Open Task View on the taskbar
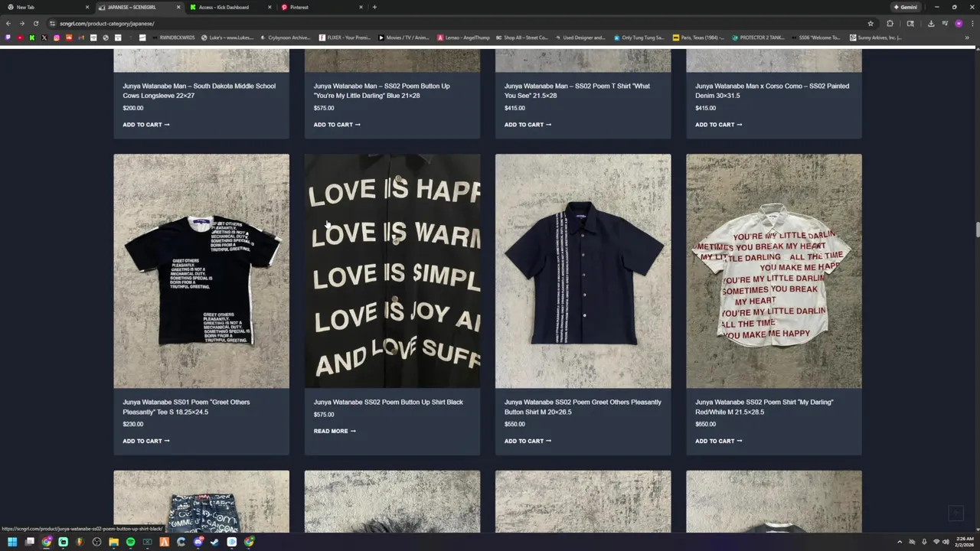Viewport: 980px width, 551px height. (30, 542)
